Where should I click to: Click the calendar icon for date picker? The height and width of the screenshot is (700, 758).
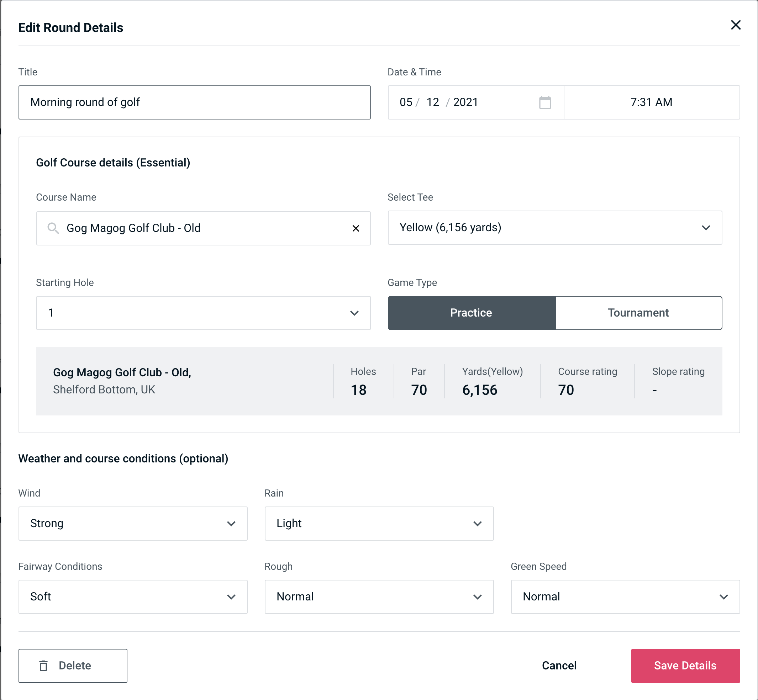pyautogui.click(x=546, y=102)
